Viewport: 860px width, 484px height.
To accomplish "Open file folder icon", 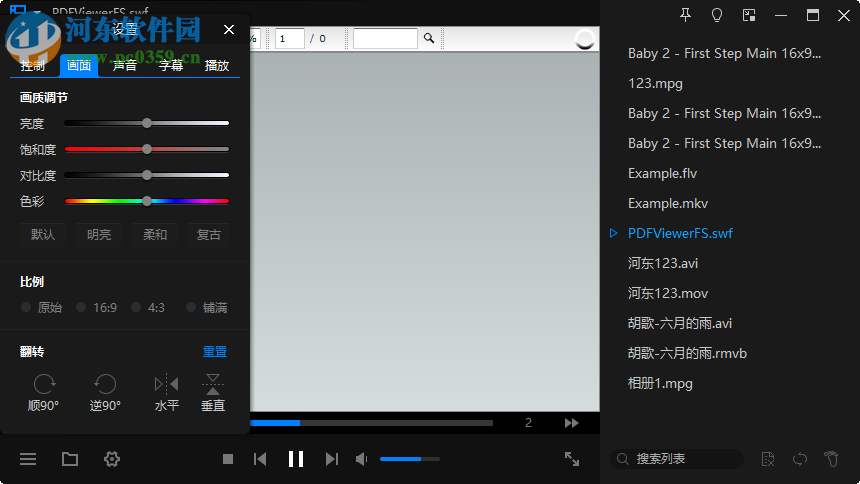I will click(70, 459).
